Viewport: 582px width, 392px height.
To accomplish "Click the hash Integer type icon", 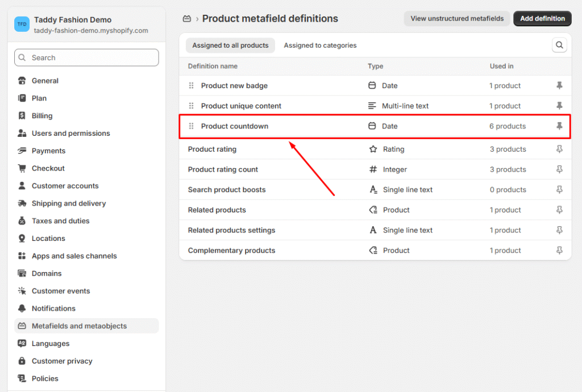I will point(373,169).
